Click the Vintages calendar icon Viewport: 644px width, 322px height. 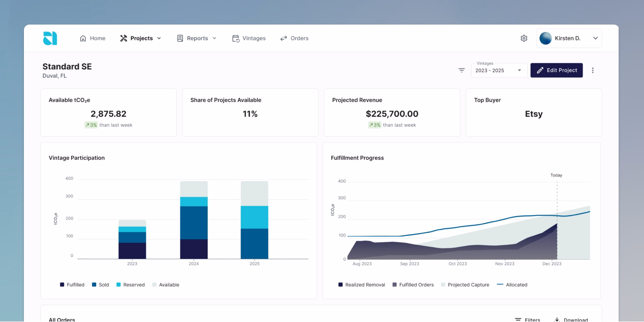[236, 38]
